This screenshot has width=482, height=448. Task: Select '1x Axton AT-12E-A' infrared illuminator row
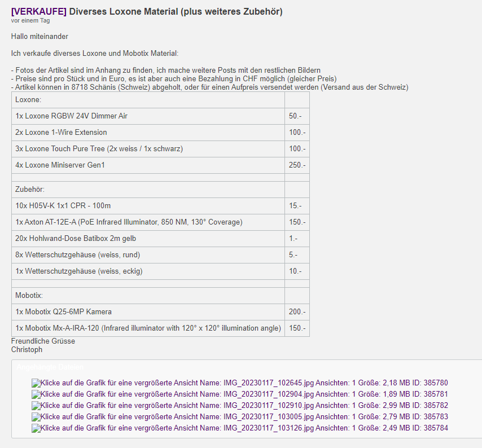tap(148, 222)
